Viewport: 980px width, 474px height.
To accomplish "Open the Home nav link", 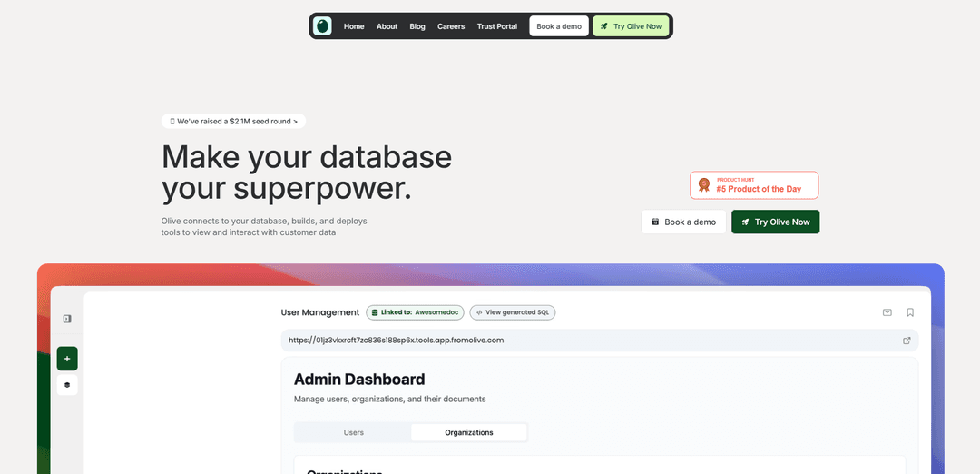I will pos(354,26).
